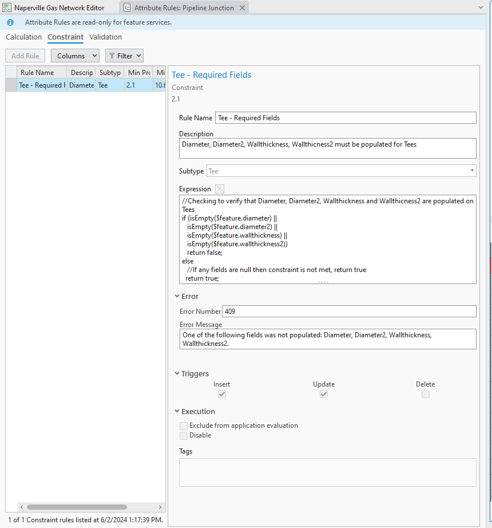Click inside the Expression code editor
Screen dimensions: 492x528
pos(328,239)
